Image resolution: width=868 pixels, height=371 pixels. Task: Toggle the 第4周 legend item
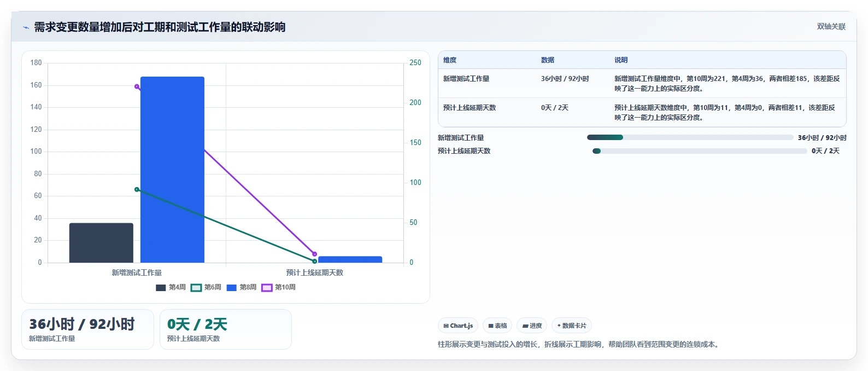coord(171,287)
